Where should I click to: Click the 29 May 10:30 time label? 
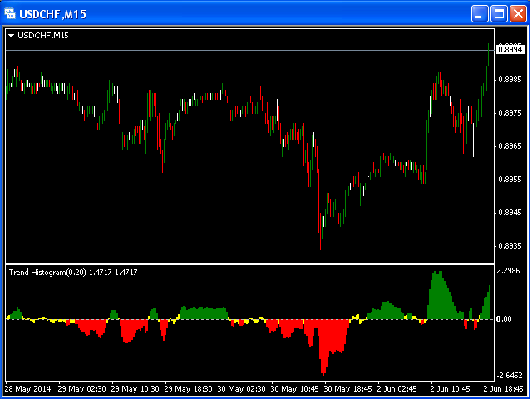[x=135, y=389]
